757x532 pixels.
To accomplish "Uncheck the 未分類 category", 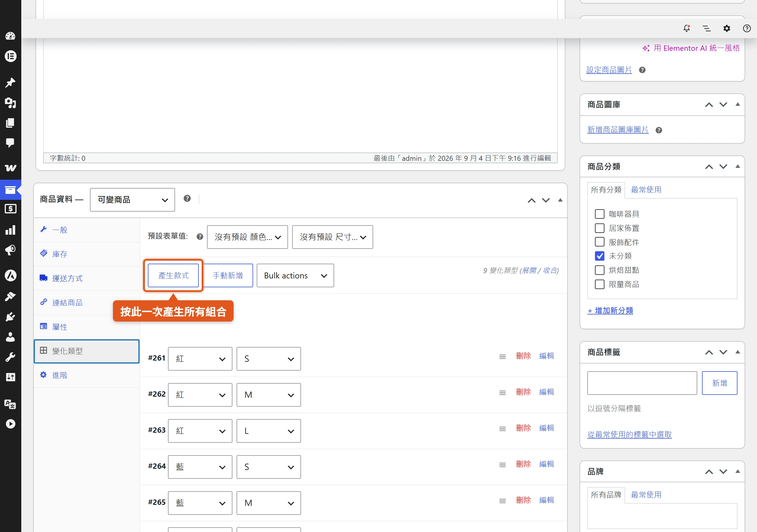I will (x=599, y=256).
